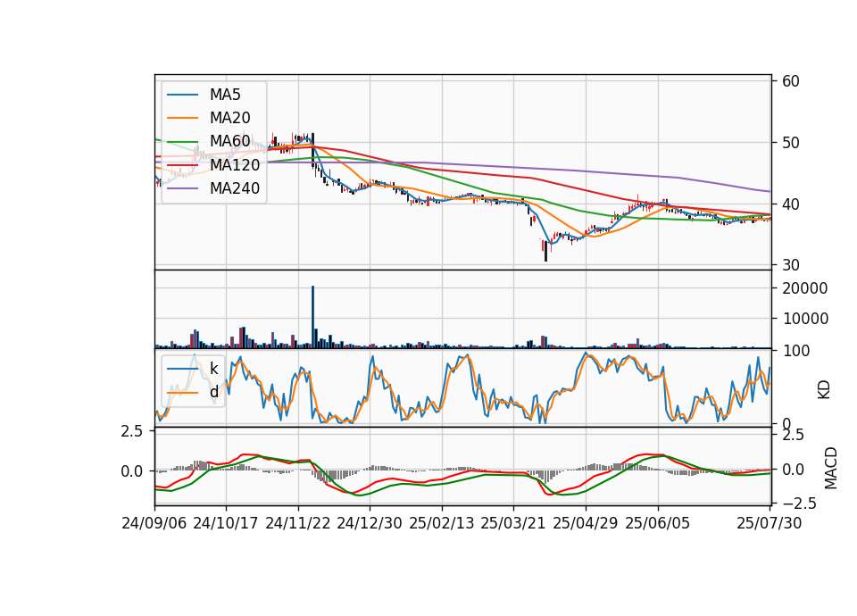This screenshot has height=616, width=857.
Task: Click the MACD axis title
Action: pos(830,468)
